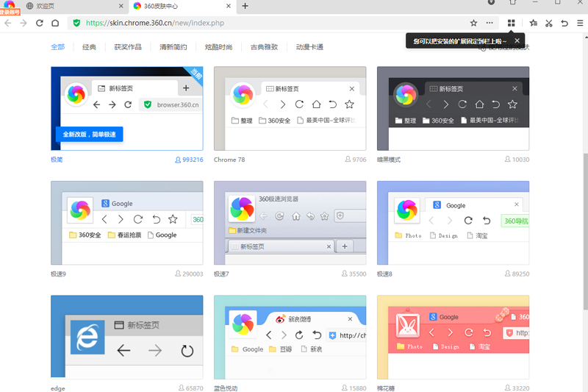Click the red 登录账号 login badge

(10, 12)
